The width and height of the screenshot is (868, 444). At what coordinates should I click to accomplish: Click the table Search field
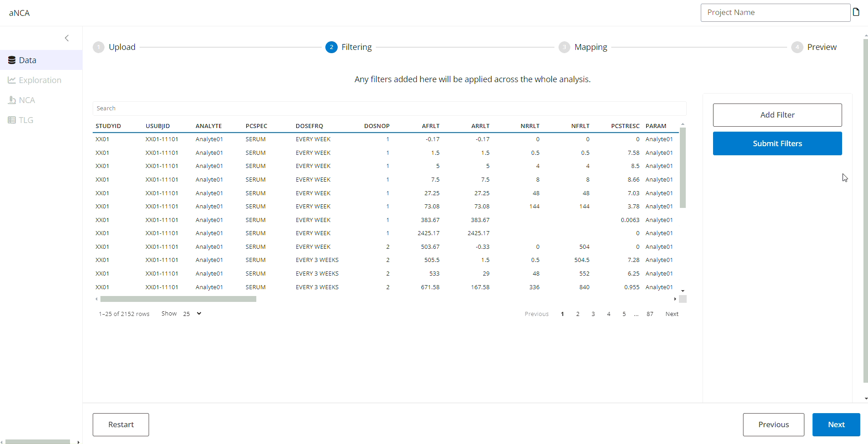point(389,109)
